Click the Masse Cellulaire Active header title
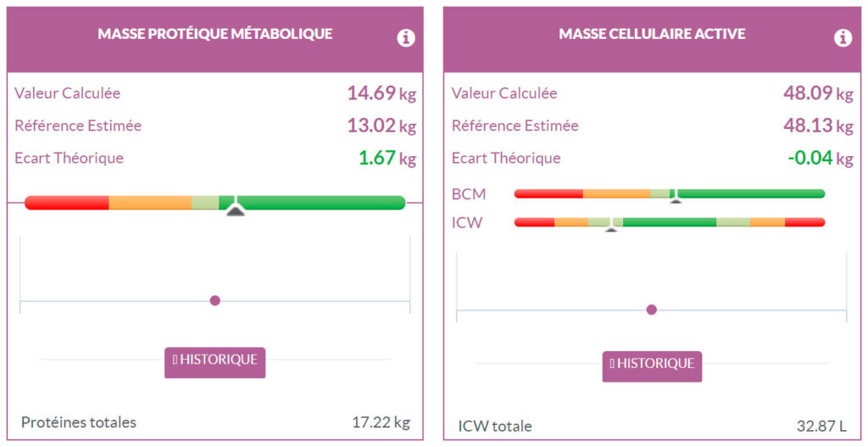The image size is (868, 447). [x=652, y=34]
